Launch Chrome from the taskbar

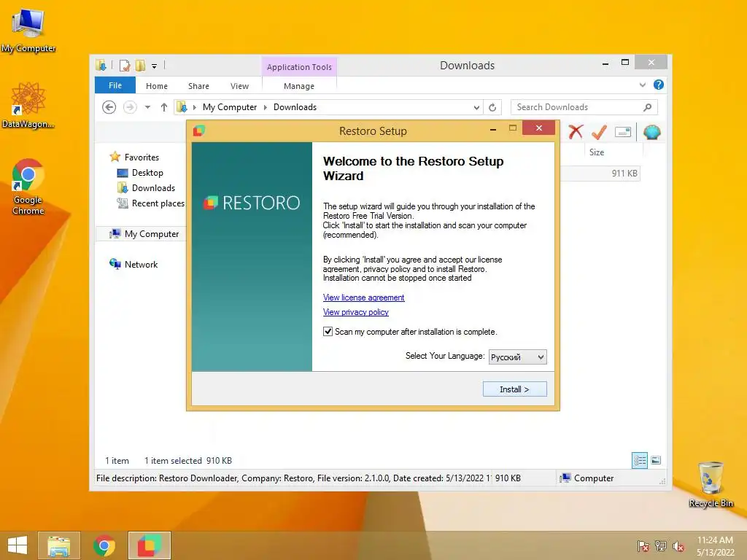(104, 545)
